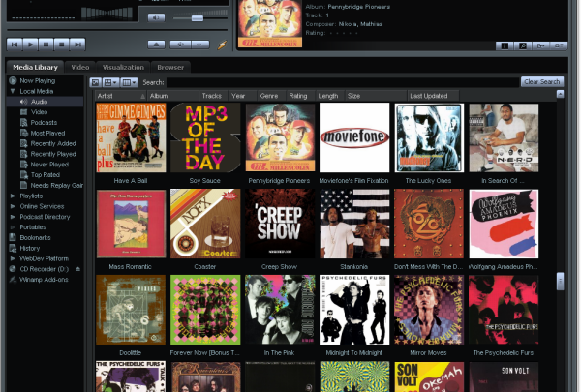Start playback with the Play button
This screenshot has height=392, width=581.
[30, 45]
